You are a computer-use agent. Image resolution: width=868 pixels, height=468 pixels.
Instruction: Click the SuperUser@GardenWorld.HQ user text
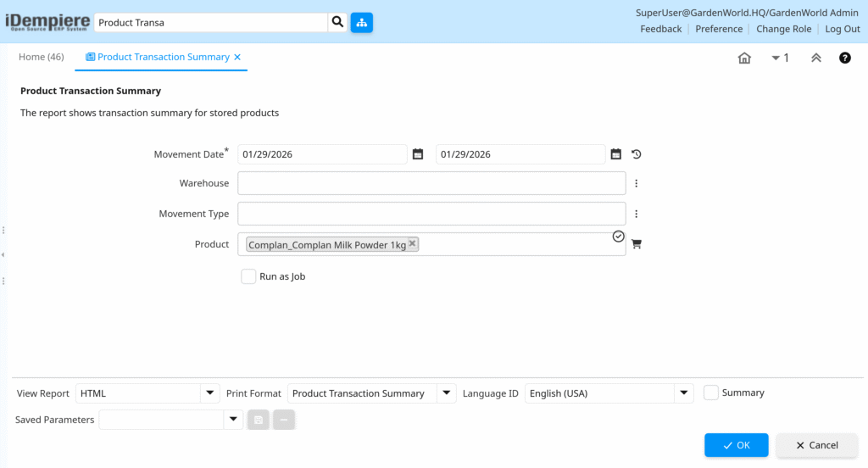[x=747, y=13]
